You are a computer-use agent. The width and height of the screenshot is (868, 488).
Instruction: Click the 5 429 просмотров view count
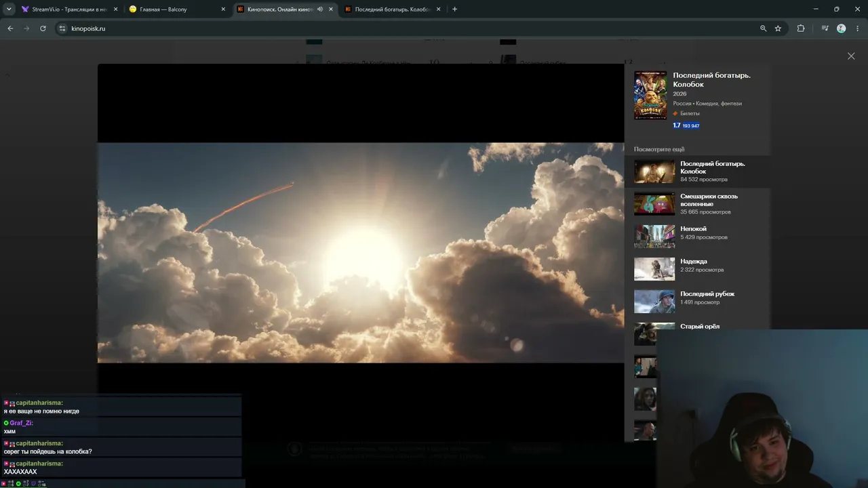point(704,237)
